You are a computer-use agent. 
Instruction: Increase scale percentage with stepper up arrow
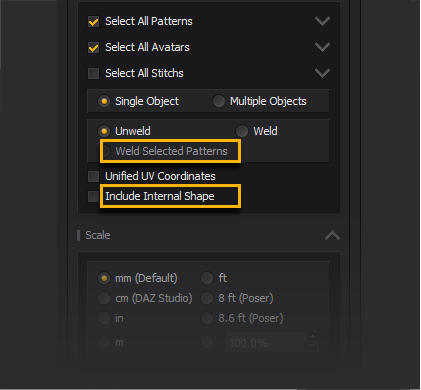[x=312, y=336]
